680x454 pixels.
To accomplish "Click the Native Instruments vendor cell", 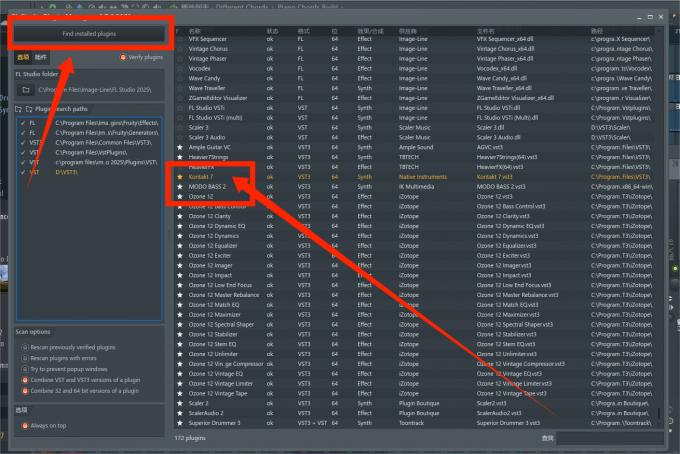I will click(x=422, y=177).
